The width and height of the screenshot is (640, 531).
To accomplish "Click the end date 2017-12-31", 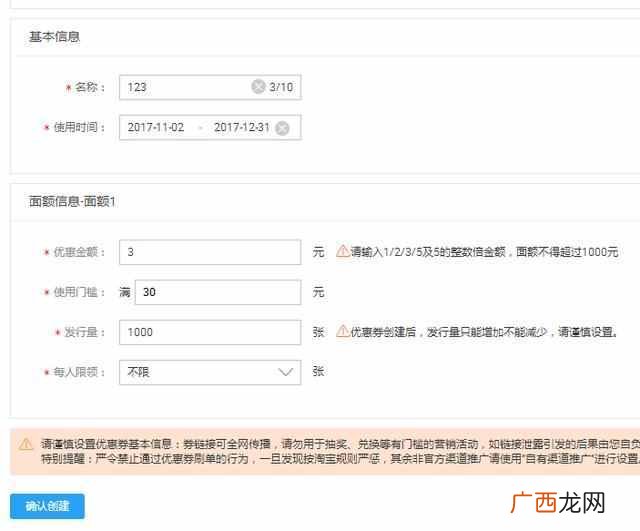I will coord(242,127).
